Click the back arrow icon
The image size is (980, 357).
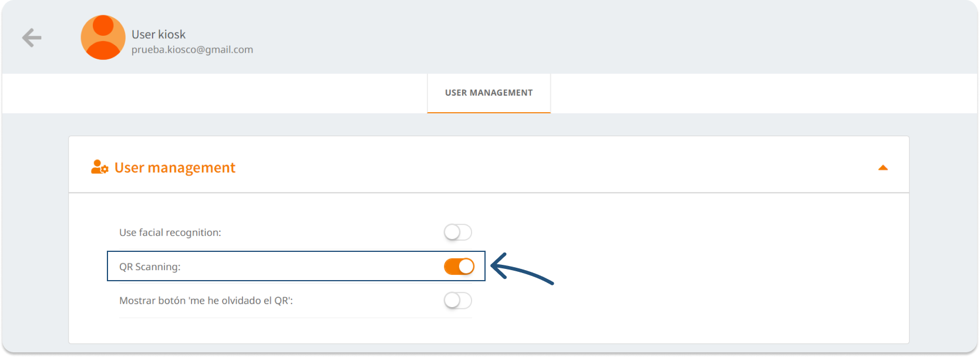point(32,38)
